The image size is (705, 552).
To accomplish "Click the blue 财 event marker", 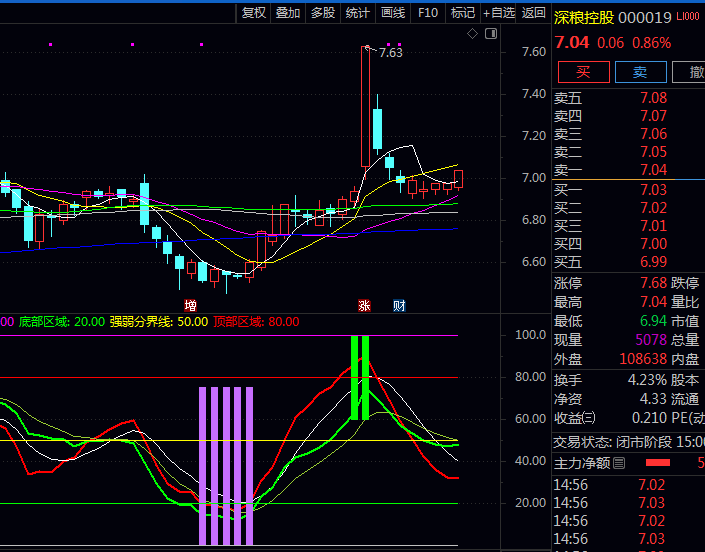I will [x=399, y=305].
